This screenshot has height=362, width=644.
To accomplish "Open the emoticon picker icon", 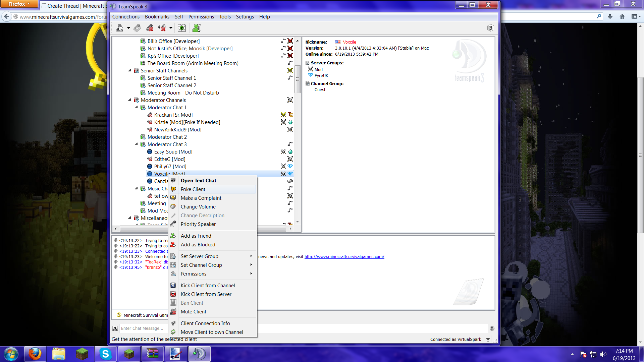I will (x=492, y=328).
